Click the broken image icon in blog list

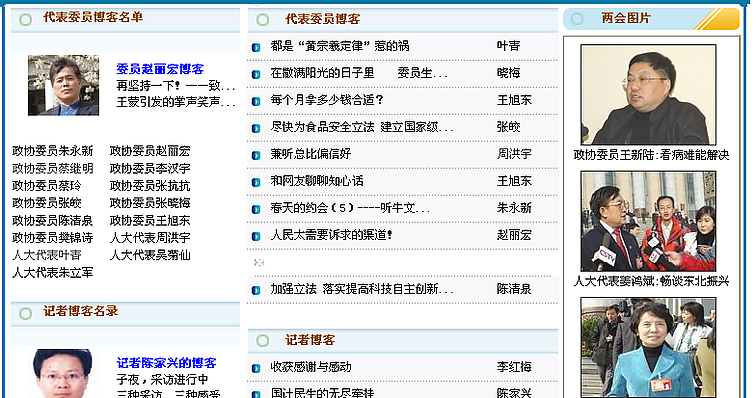click(259, 262)
